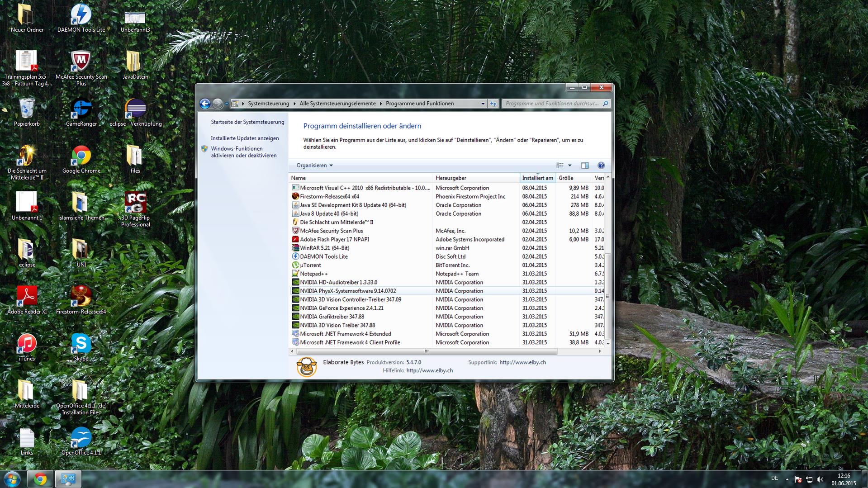This screenshot has height=488, width=868.
Task: Click the volume speaker tray icon
Action: 820,479
